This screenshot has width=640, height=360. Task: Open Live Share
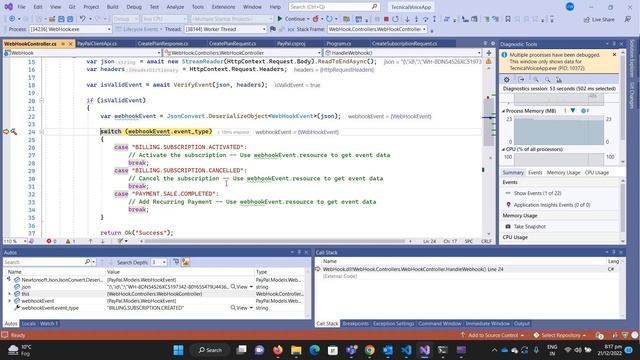[x=599, y=20]
